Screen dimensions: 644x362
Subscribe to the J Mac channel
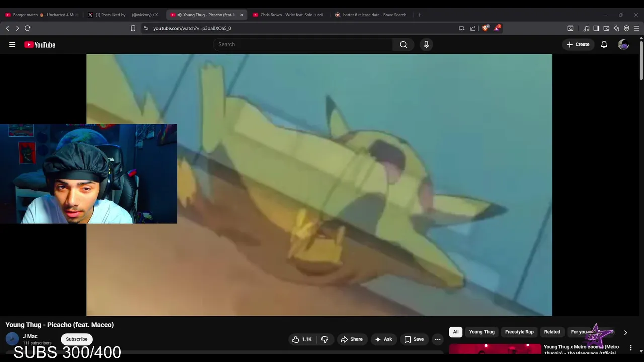pos(76,339)
